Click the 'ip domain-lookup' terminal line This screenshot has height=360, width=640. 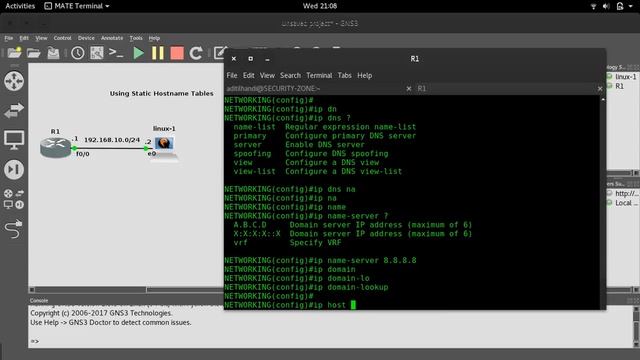(x=306, y=287)
